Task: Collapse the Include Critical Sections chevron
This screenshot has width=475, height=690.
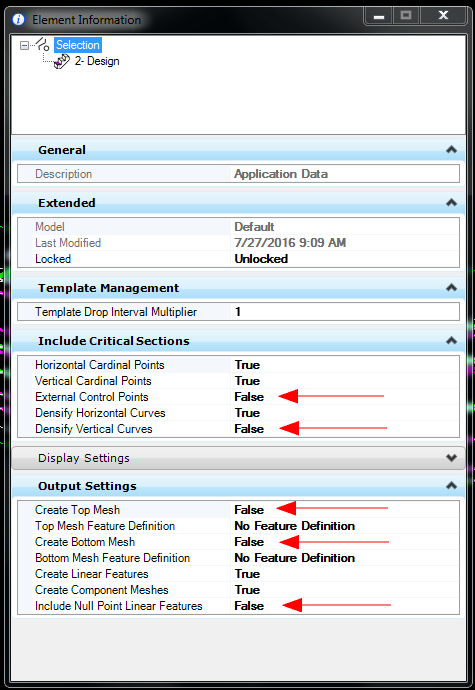Action: pos(451,341)
